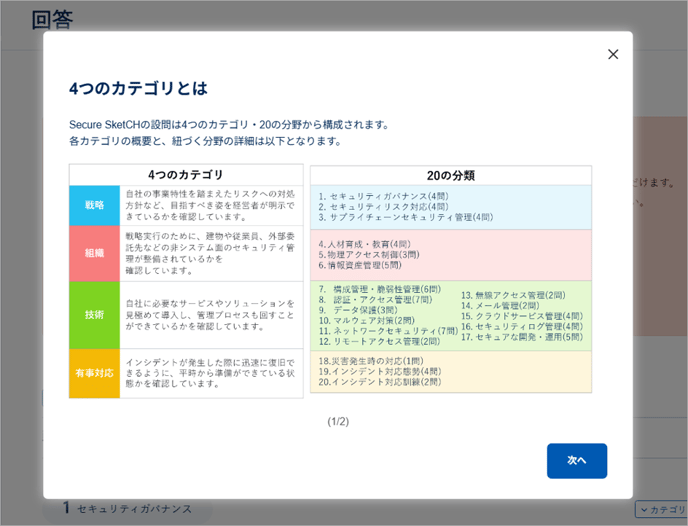This screenshot has height=526, width=688.
Task: Click the 4つのカテゴリ table header
Action: pos(186,175)
